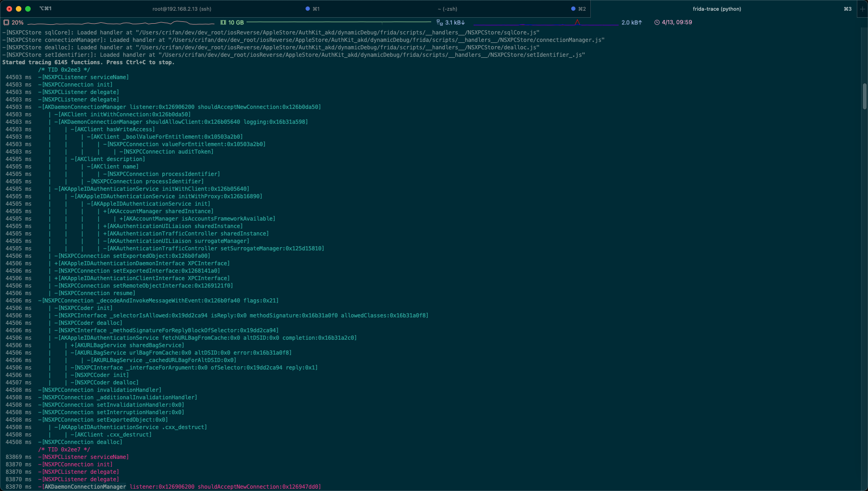Image resolution: width=868 pixels, height=491 pixels.
Task: Click the '-[AKClient initWithConnection:0x126b0da50]' line
Action: pos(123,114)
